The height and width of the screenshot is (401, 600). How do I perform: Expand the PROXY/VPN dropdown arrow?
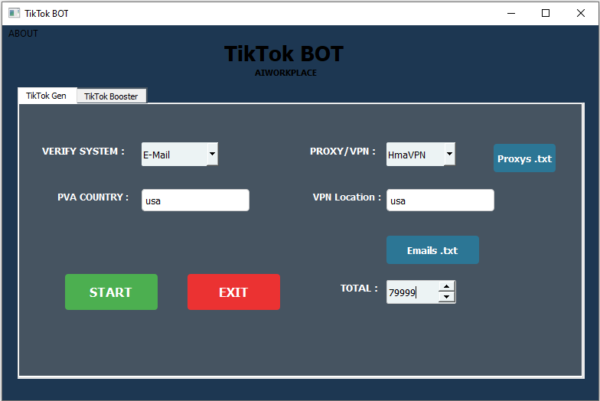(450, 154)
